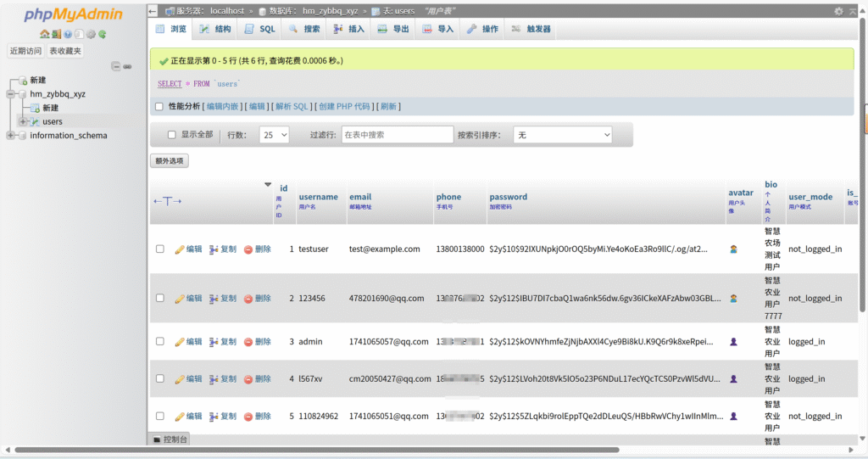
Task: Click the green reload navigation icon
Action: 103,34
